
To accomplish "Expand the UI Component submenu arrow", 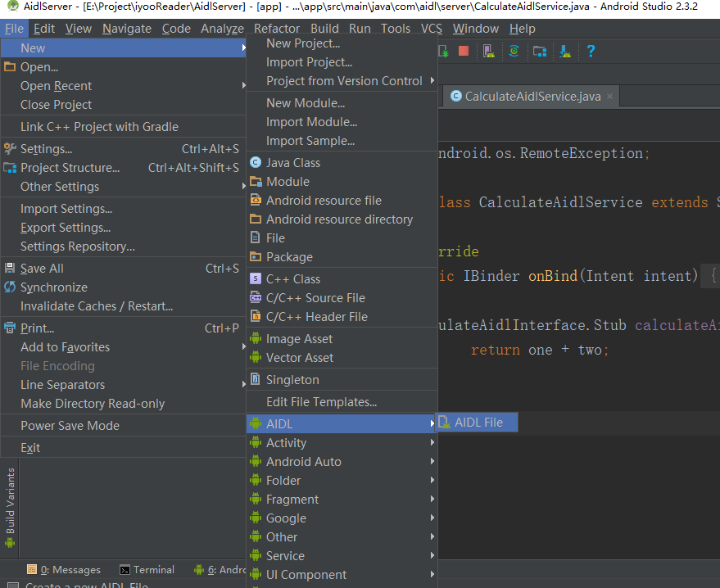I will [x=432, y=574].
